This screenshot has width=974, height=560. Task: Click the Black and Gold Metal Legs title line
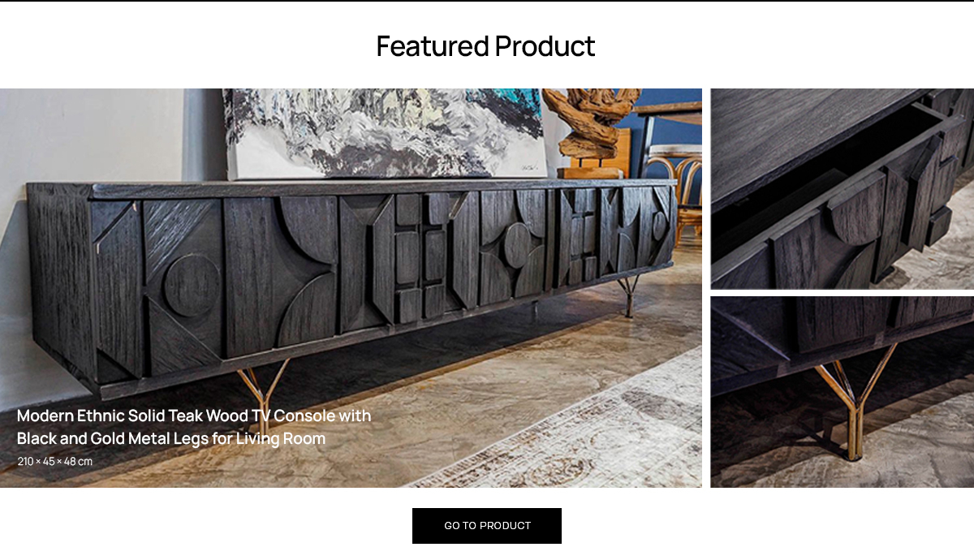[171, 438]
